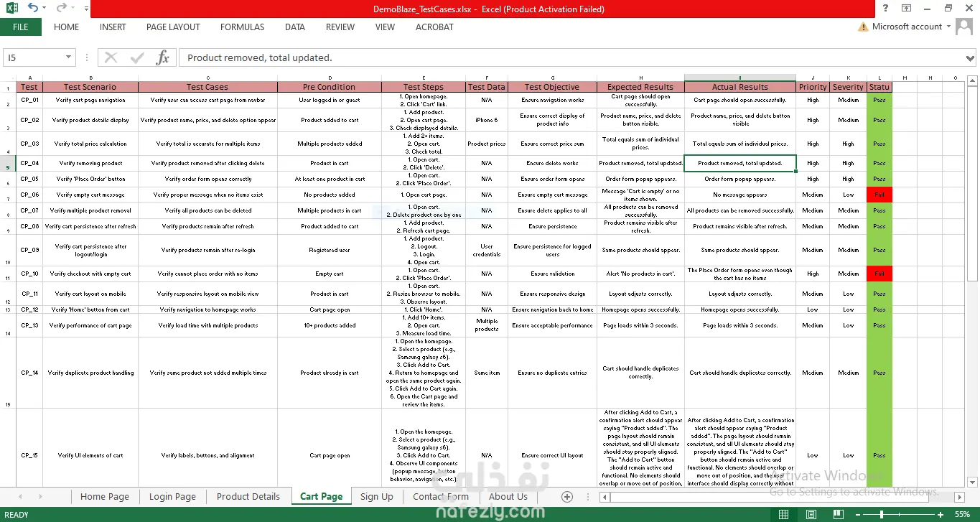Viewport: 980px width, 522px height.
Task: Click the Microsoft account label
Action: [x=907, y=27]
